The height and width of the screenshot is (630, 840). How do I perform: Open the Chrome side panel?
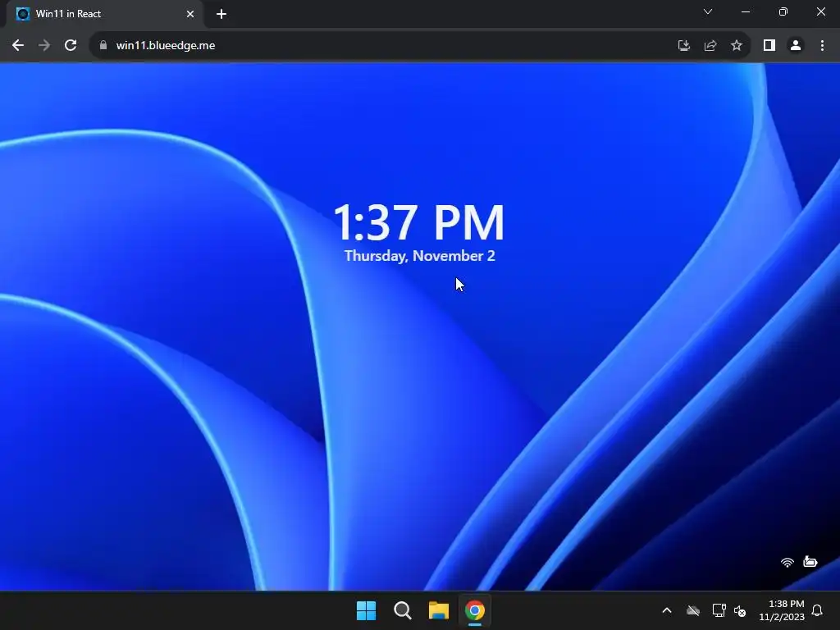pos(769,46)
